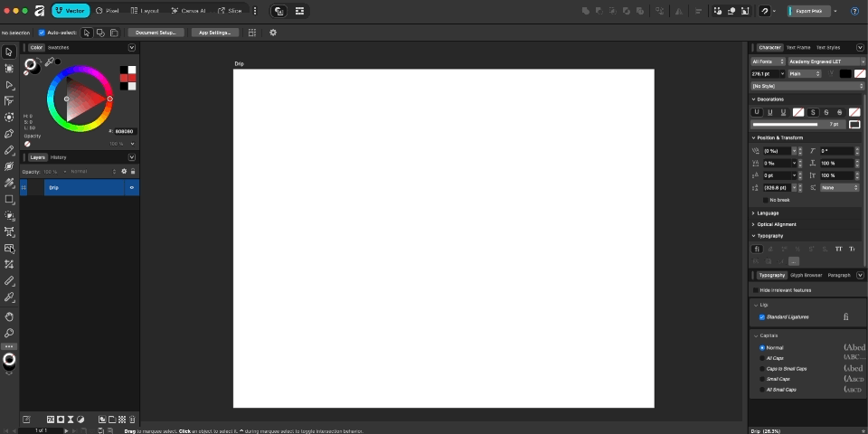This screenshot has height=434, width=868.
Task: Open the Academy Engraved LET font dropdown
Action: [826, 61]
